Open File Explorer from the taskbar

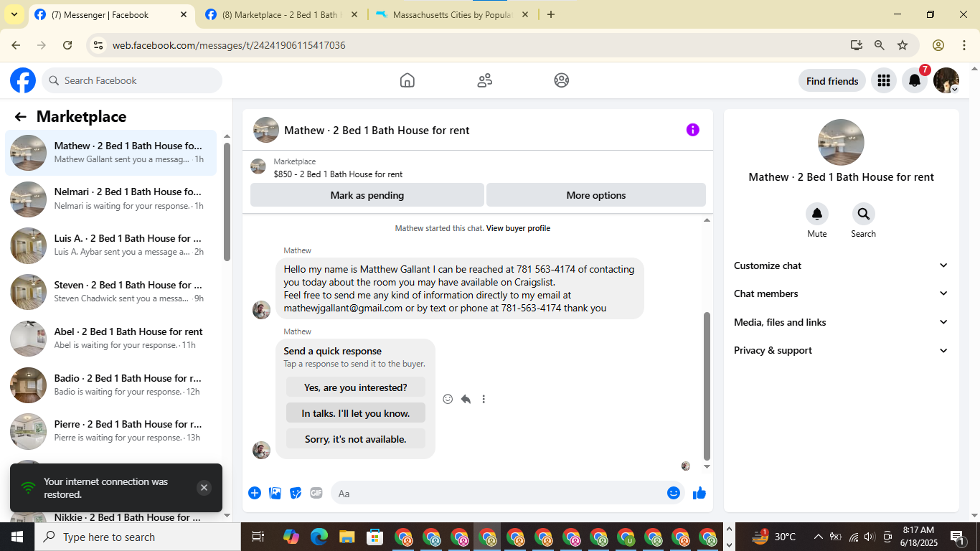coord(347,537)
